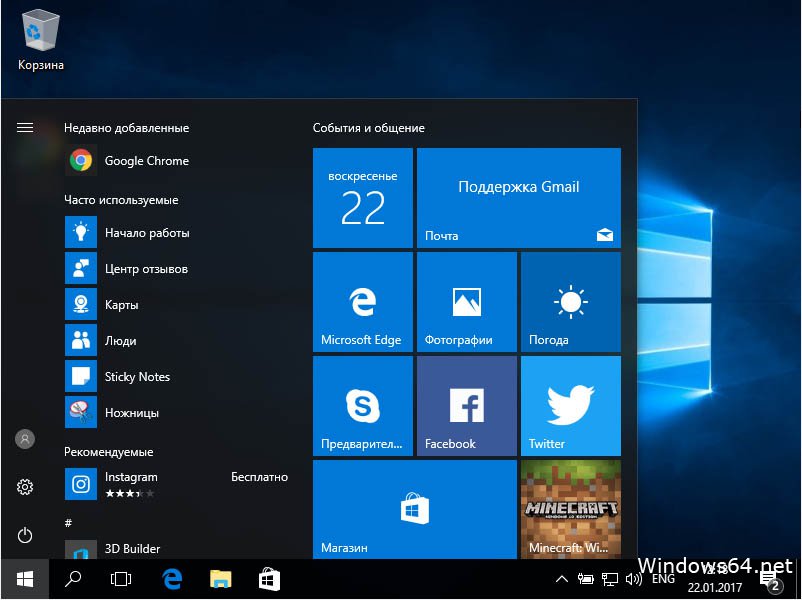Open the Recycle Bin (Корзина) desktop icon
The height and width of the screenshot is (600, 802).
pyautogui.click(x=40, y=41)
